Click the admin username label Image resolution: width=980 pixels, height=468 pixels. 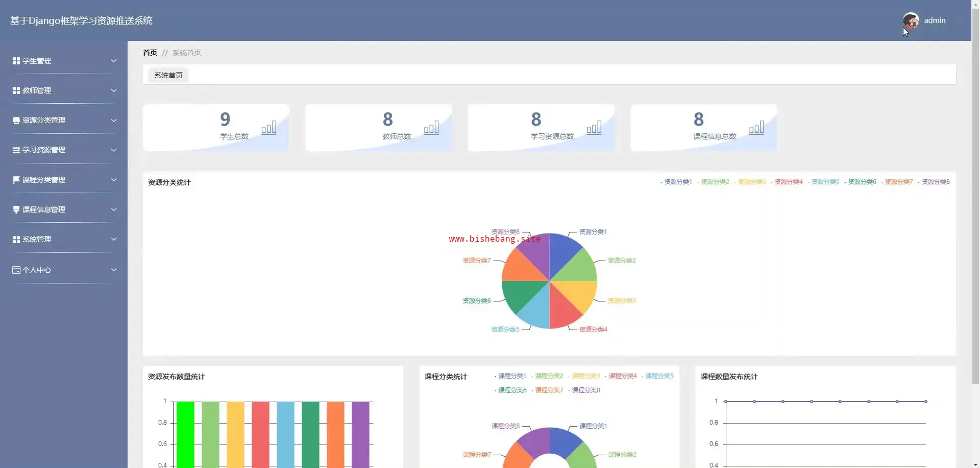click(x=935, y=20)
